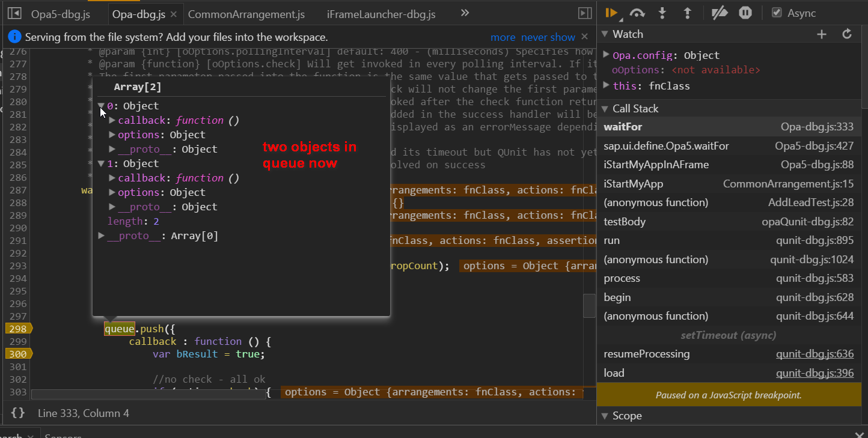Collapse item 0 Object in array popup

pyautogui.click(x=102, y=106)
